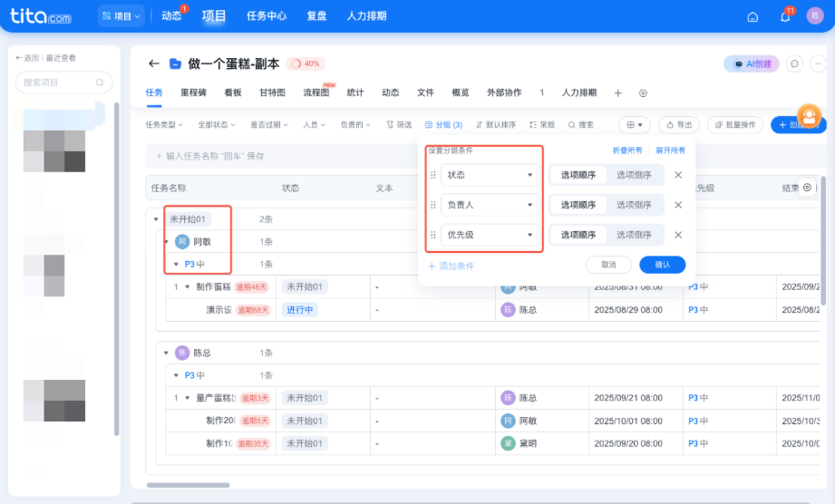Select 选项顺序 for 负责人

click(x=578, y=205)
